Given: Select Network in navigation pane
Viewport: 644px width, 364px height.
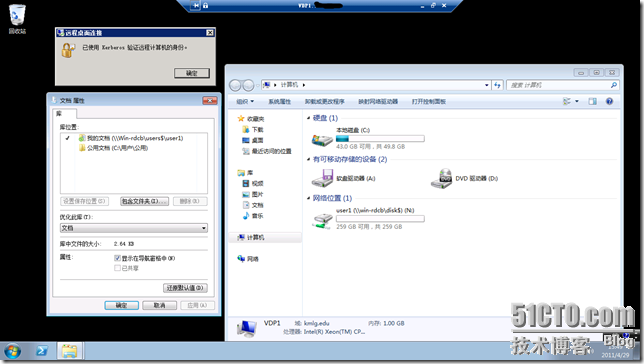Looking at the screenshot, I should coord(248,259).
